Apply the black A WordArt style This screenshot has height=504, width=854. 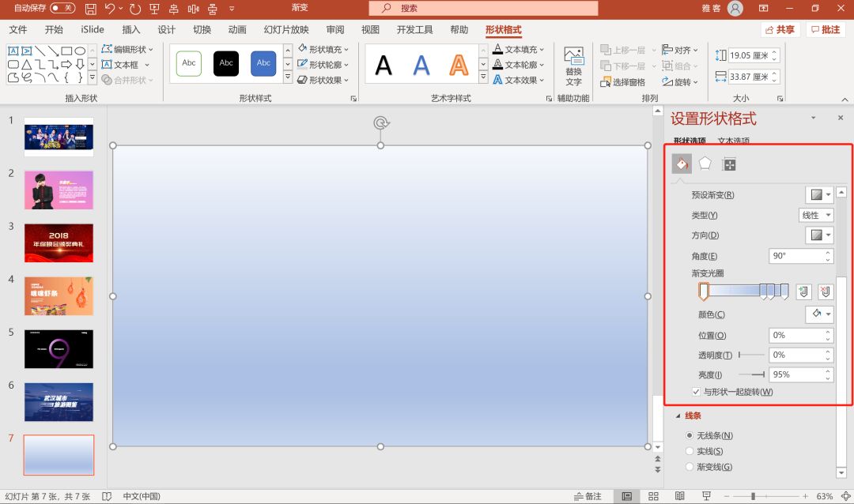(384, 66)
